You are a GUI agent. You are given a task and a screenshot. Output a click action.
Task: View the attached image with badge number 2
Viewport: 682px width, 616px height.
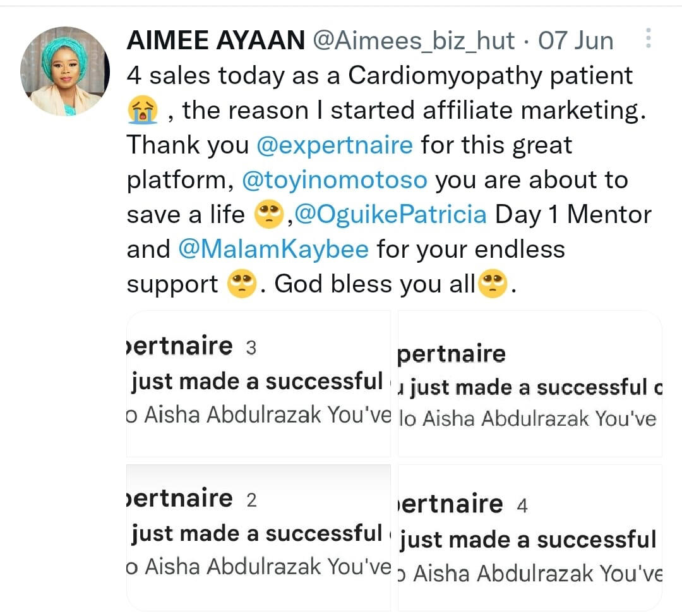[x=259, y=537]
